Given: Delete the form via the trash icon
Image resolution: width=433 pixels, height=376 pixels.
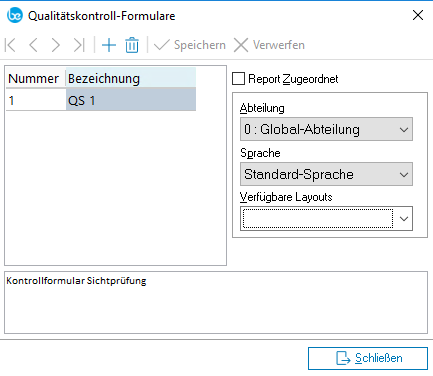Looking at the screenshot, I should (132, 45).
